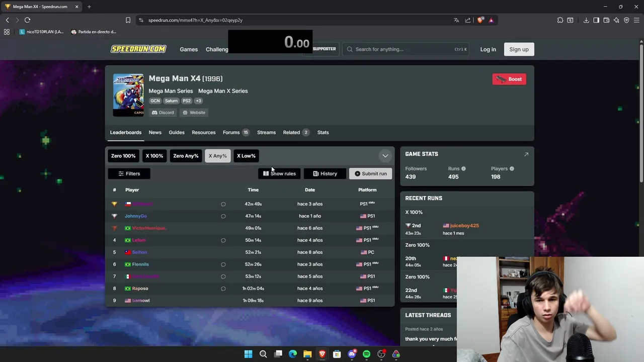Open the Brave VPN shield icon
644x362 pixels.
pos(626,20)
